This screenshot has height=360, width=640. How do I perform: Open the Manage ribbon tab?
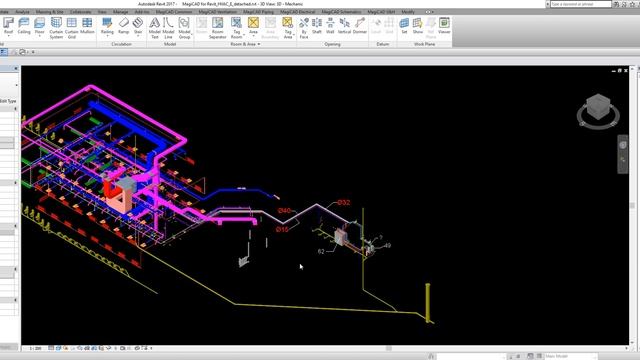click(x=120, y=12)
